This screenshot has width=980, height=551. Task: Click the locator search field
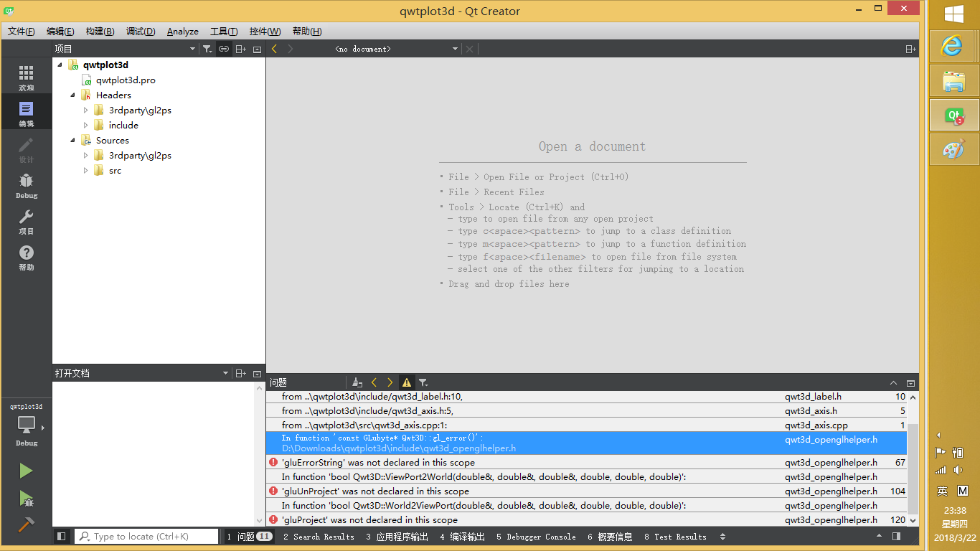click(x=146, y=536)
